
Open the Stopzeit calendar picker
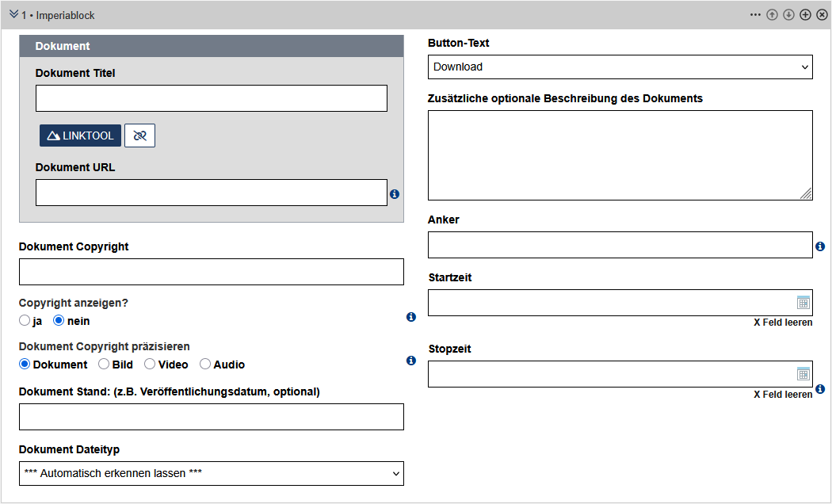803,373
